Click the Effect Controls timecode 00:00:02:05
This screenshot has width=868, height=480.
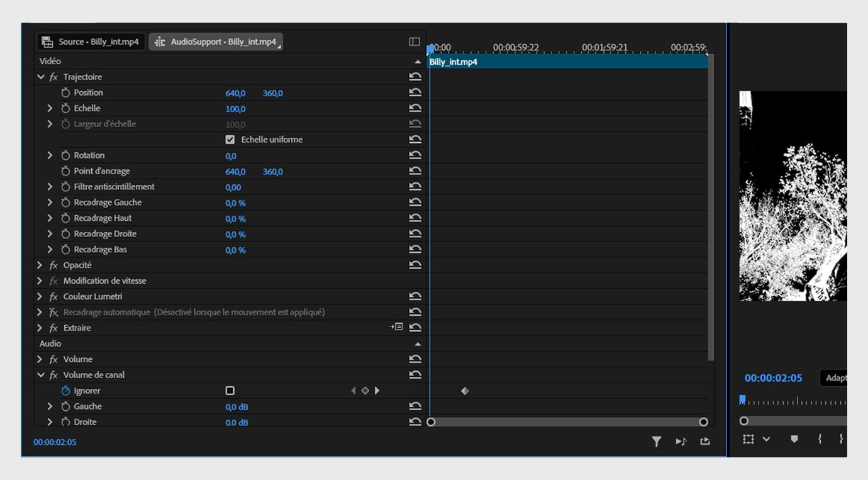coord(55,442)
